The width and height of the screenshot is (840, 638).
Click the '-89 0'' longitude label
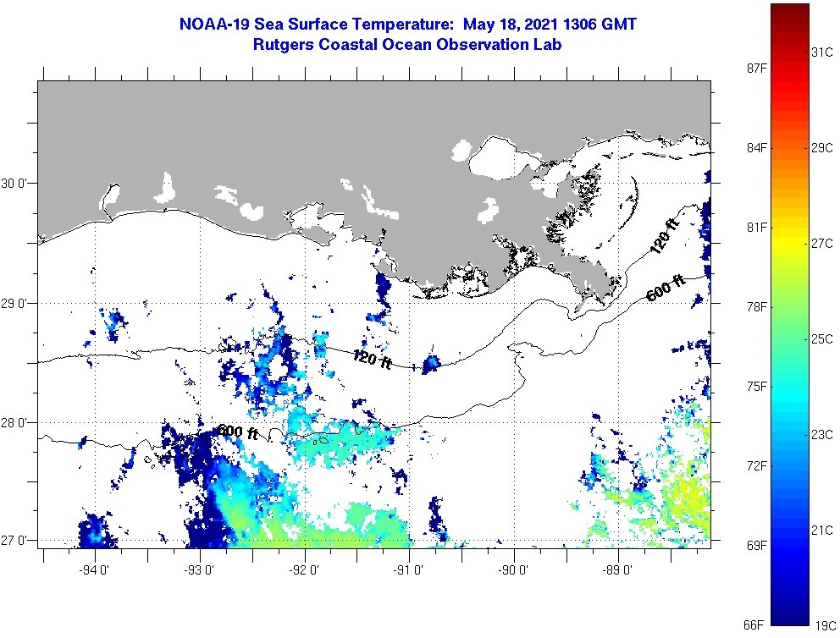tap(617, 570)
